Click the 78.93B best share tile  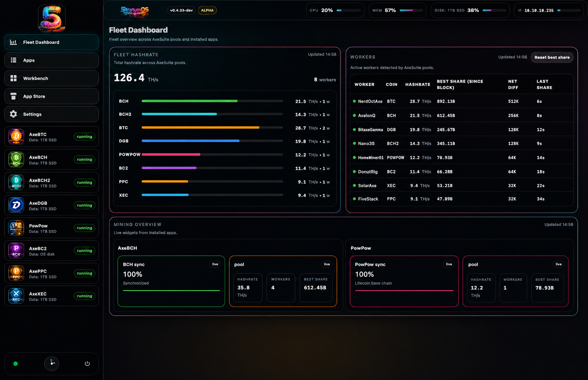pos(547,288)
